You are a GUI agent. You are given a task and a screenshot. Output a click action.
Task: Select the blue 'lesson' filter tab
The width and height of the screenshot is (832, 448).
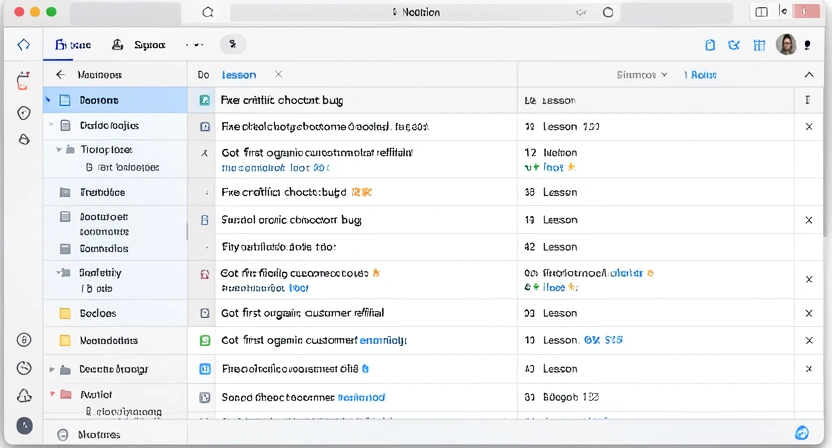pos(239,75)
